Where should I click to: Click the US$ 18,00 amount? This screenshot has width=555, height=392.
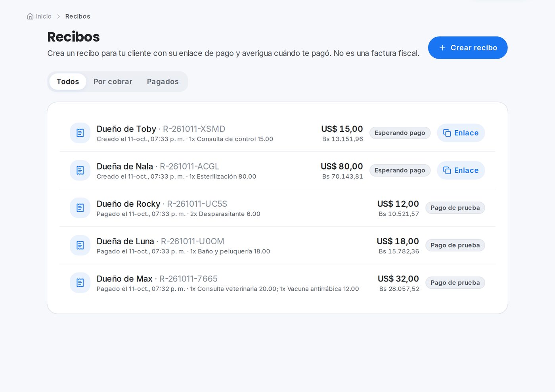(398, 242)
